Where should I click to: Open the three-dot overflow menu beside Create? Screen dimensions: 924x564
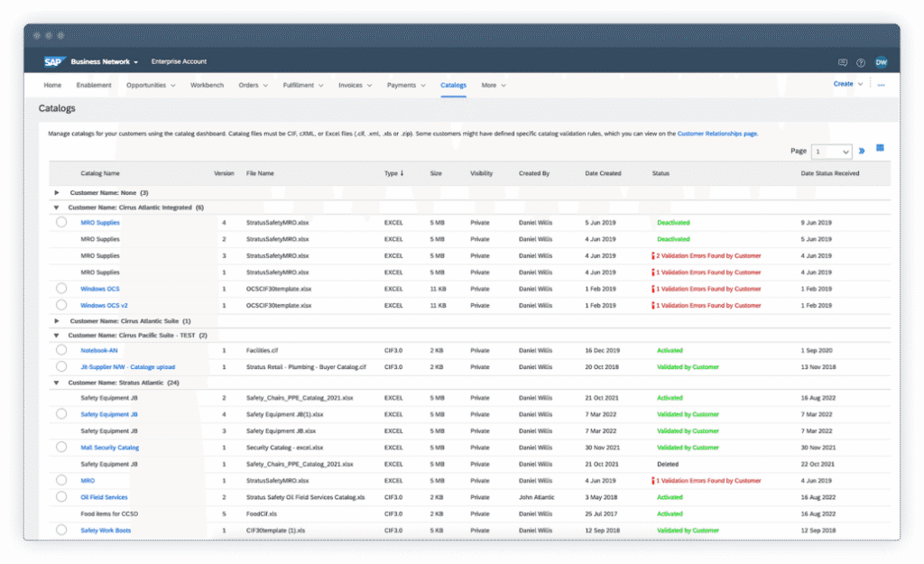pyautogui.click(x=881, y=84)
